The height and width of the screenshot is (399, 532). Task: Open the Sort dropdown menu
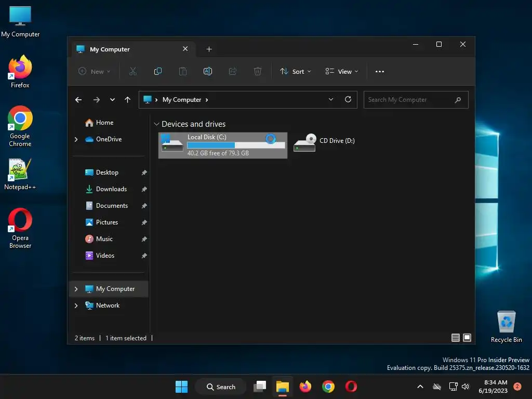click(x=295, y=72)
